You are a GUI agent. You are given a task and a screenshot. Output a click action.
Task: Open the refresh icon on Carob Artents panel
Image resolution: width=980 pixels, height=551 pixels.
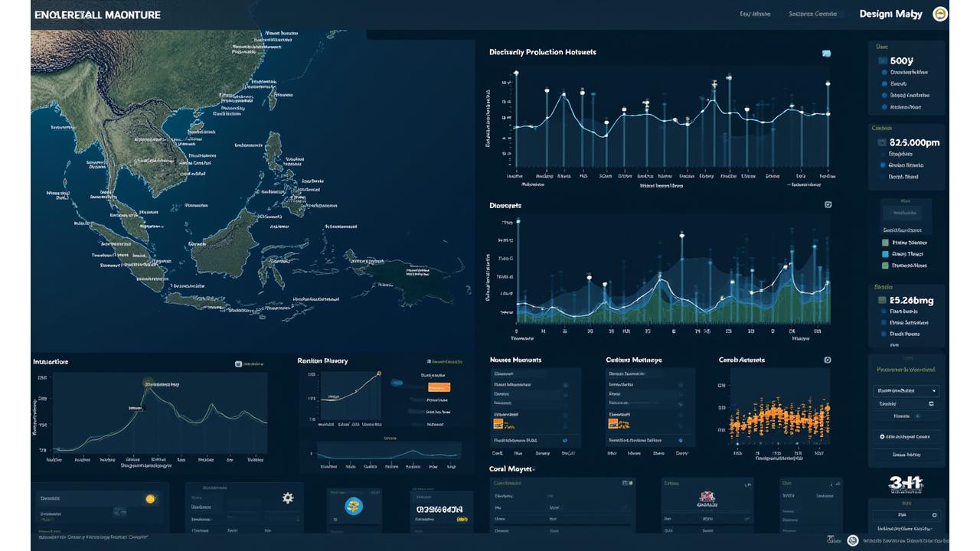pyautogui.click(x=828, y=360)
